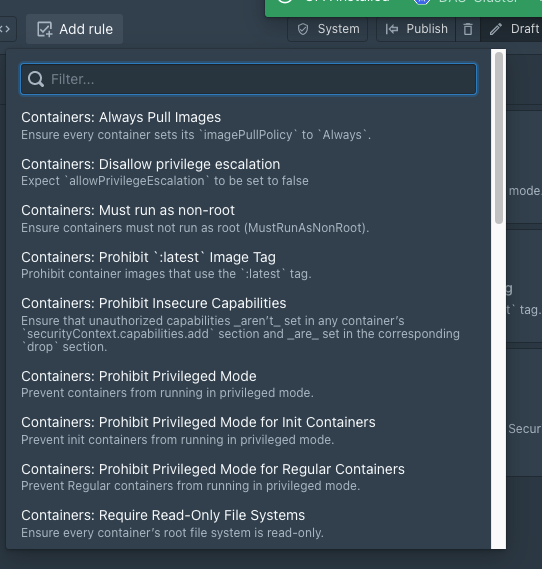The image size is (542, 569).
Task: Pick Containers: Prohibit :latest Image Tag
Action: tap(249, 265)
